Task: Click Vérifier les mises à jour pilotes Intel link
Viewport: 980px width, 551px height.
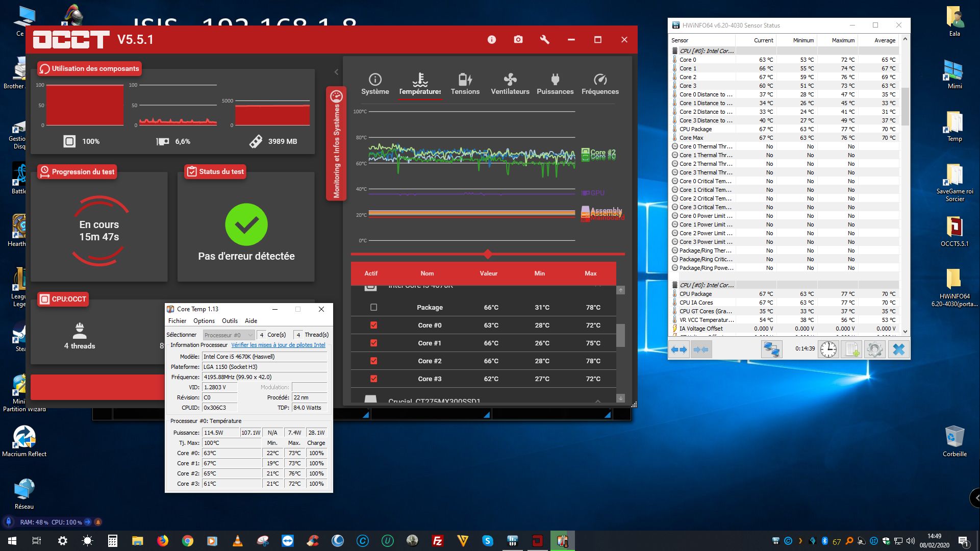Action: [x=278, y=345]
